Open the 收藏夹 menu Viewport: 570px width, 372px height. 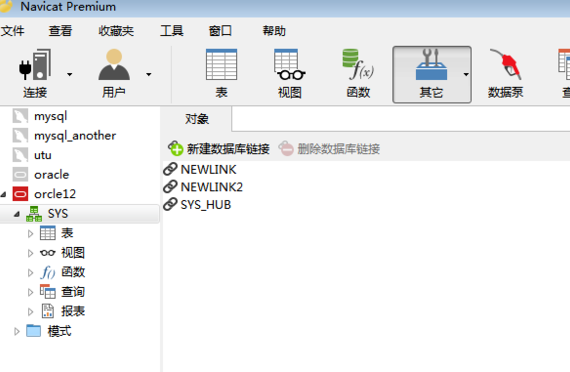point(116,31)
